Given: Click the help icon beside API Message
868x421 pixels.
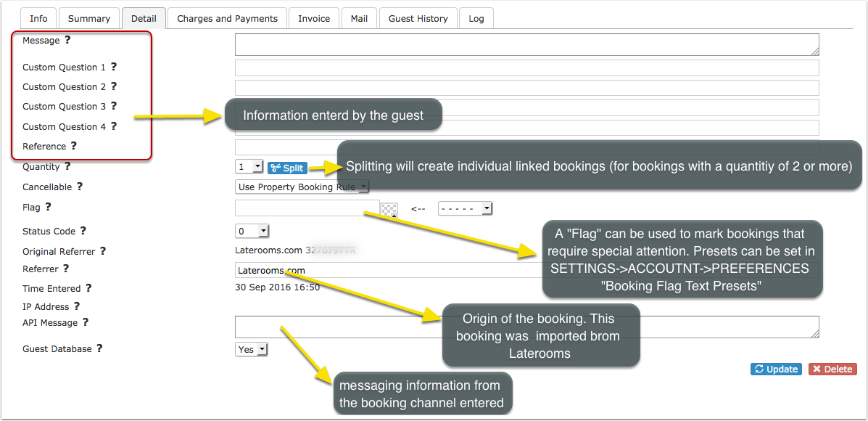Looking at the screenshot, I should point(86,322).
